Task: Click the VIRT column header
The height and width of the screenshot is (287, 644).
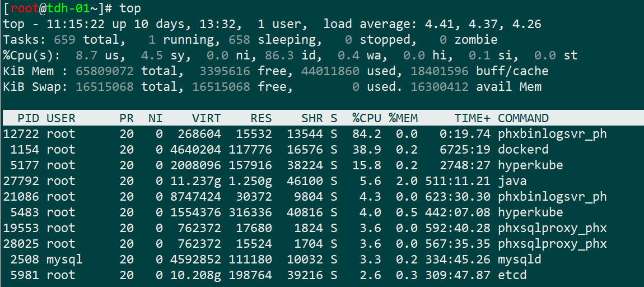Action: 207,118
